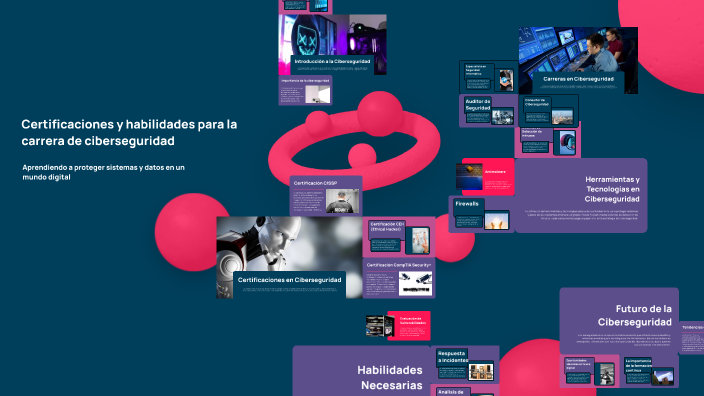Screen dimensions: 704x396
Task: Click the security cameras image in CompTIA subtopic
Action: coord(415,284)
